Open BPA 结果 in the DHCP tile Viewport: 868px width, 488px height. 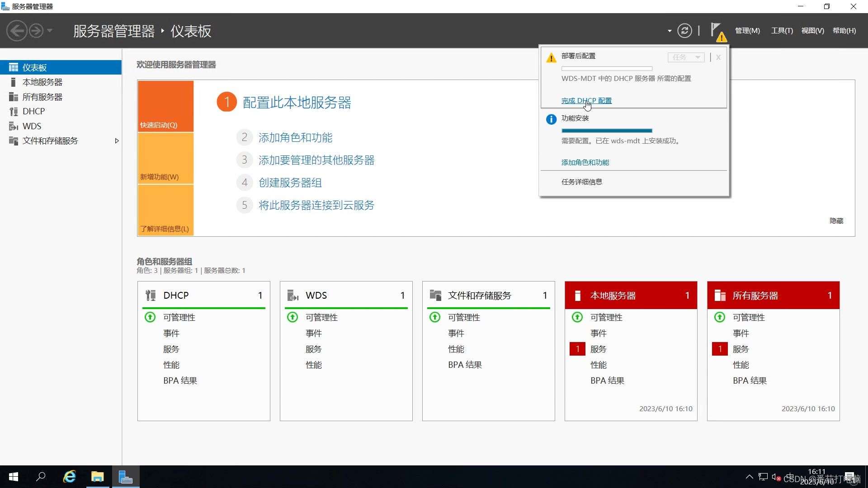[x=180, y=380]
